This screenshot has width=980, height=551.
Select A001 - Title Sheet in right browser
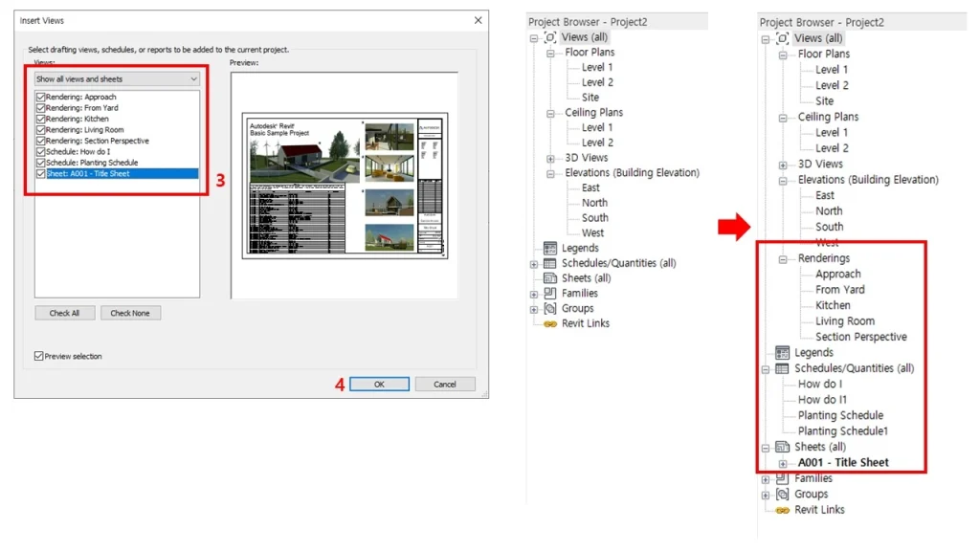(843, 463)
